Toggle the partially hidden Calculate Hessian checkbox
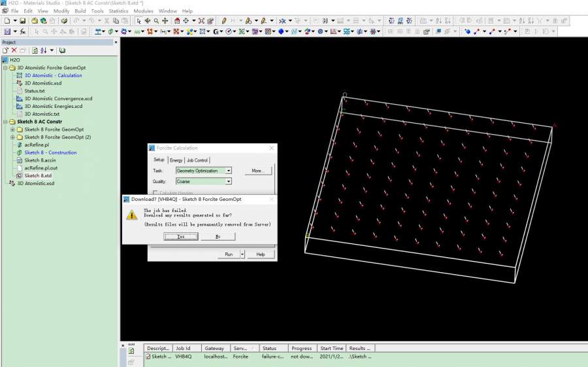Screen dimensions: 588x367 pyautogui.click(x=155, y=192)
